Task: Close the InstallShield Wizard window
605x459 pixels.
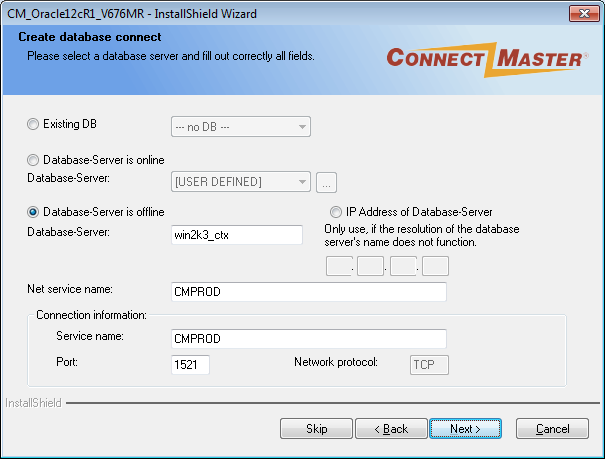Action: 584,14
